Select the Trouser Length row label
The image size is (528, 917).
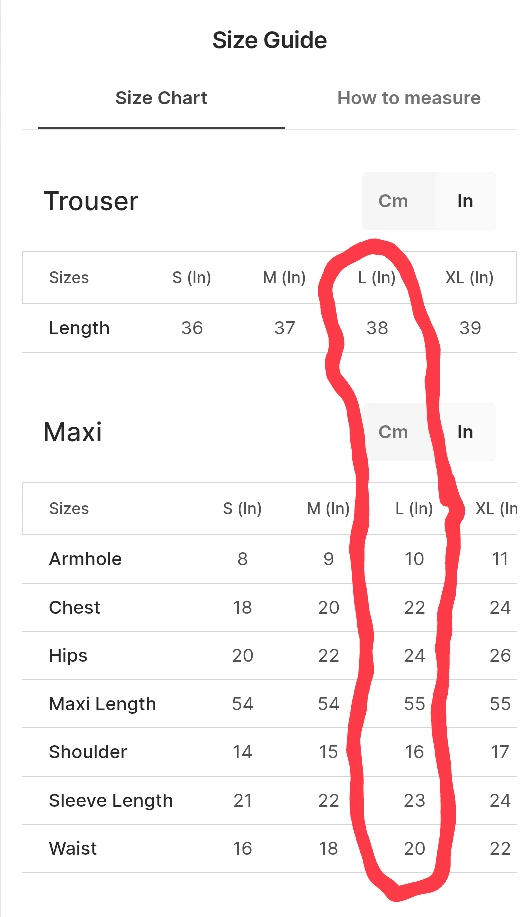pos(79,328)
